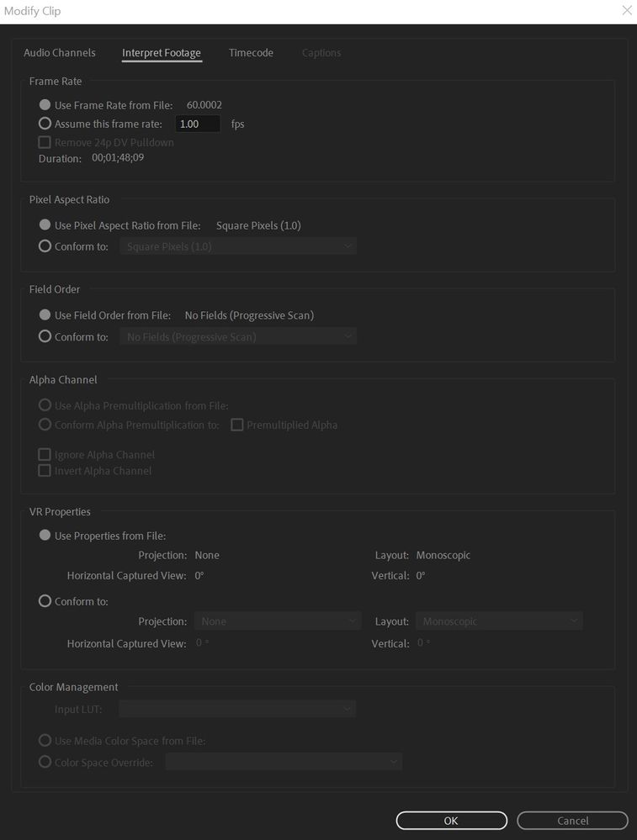Select Use Pixel Aspect Ratio from File

click(x=45, y=225)
